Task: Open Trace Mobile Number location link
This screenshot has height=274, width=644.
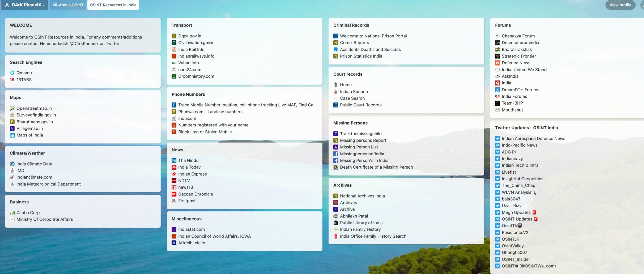Action: point(247,105)
